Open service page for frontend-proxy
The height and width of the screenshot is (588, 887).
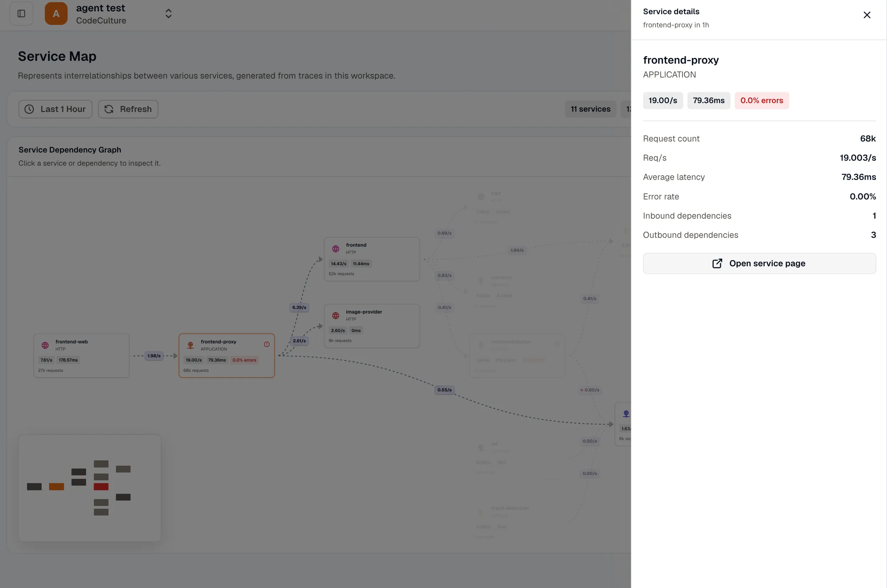(x=759, y=263)
